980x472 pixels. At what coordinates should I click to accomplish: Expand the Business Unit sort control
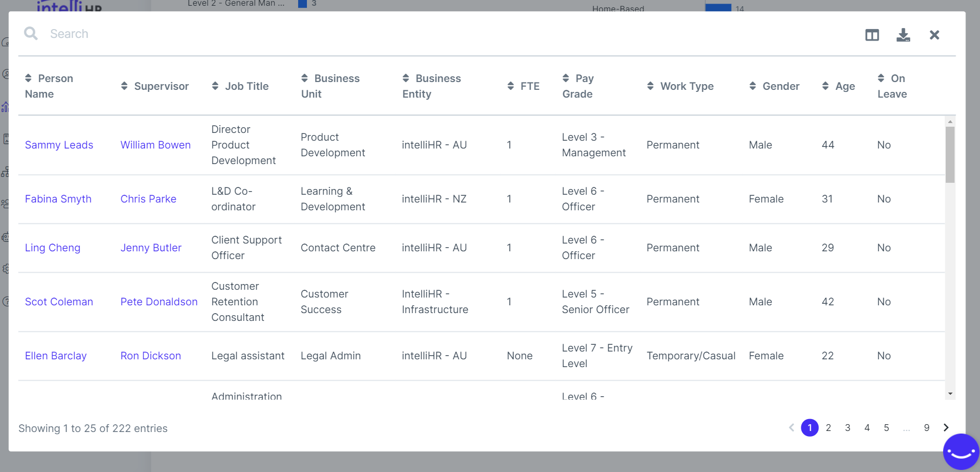coord(304,78)
